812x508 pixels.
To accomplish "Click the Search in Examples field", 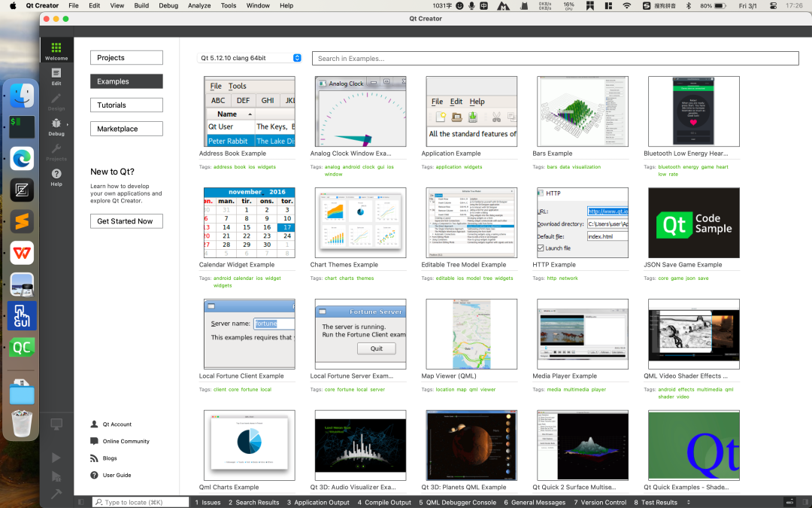I will point(555,58).
